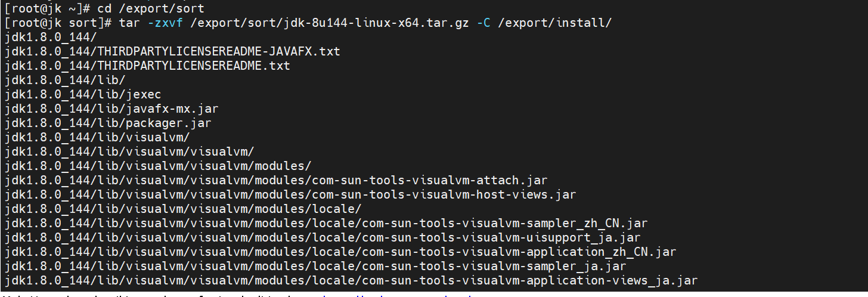Click the modules/locale/ directory line
The height and width of the screenshot is (297, 868).
[182, 209]
